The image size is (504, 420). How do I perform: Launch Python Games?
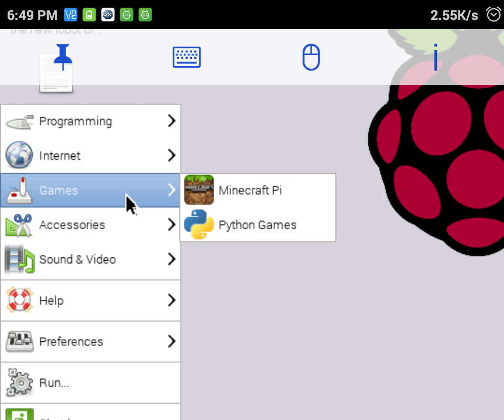click(x=257, y=225)
